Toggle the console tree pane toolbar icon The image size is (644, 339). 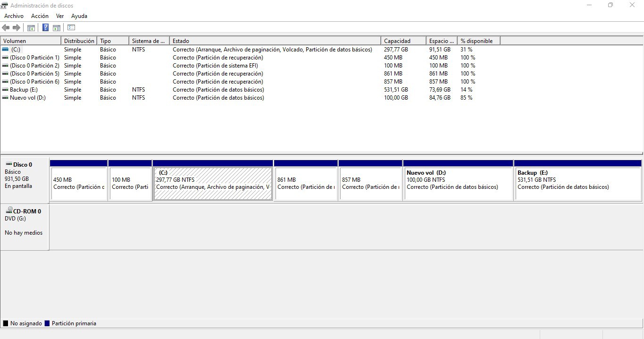[31, 28]
